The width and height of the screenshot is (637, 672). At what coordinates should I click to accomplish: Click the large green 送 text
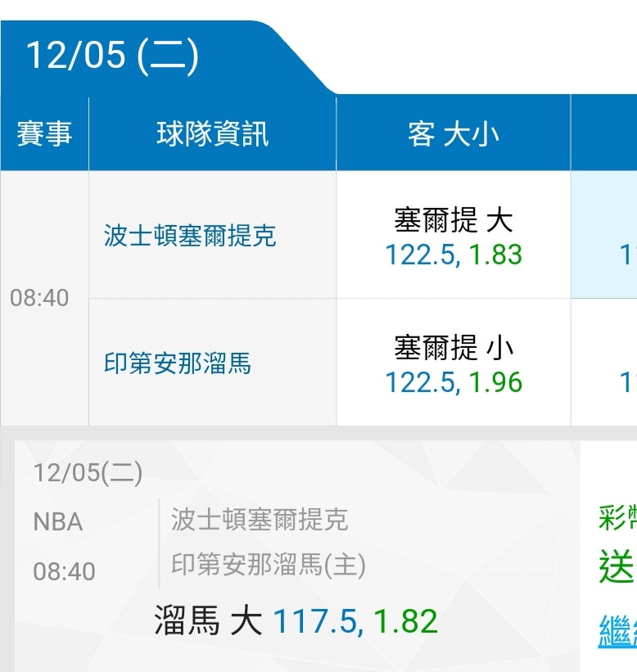click(x=617, y=566)
